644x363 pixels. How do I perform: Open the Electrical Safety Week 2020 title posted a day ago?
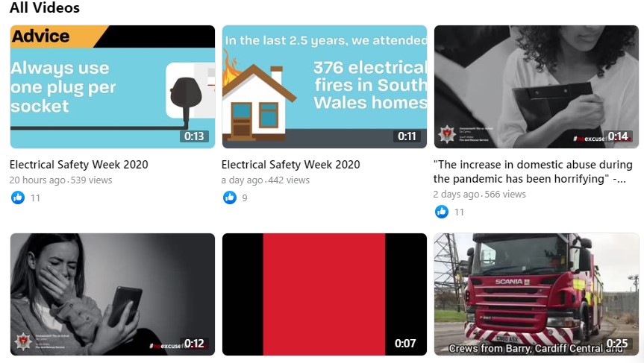(x=291, y=165)
